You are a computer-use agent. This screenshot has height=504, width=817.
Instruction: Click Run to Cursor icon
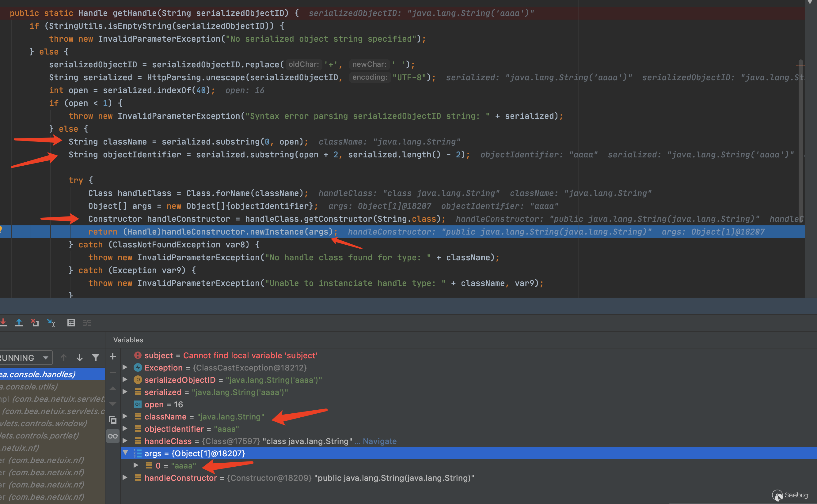(x=51, y=323)
